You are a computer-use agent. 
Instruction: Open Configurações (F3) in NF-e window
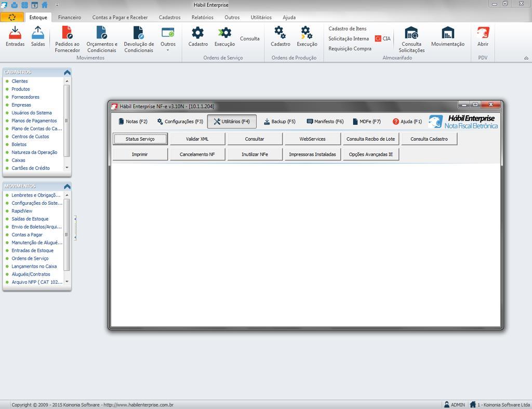coord(180,122)
